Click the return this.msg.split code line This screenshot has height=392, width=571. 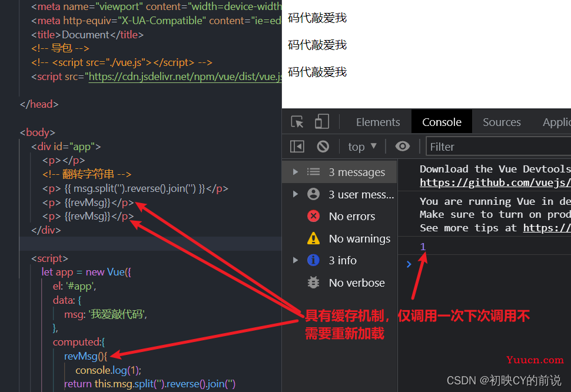150,384
